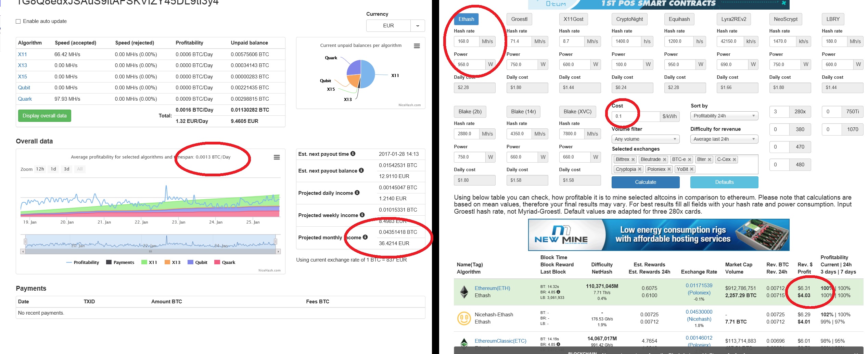The width and height of the screenshot is (868, 354).
Task: Open Difficulty for revenue dropdown
Action: (x=724, y=139)
